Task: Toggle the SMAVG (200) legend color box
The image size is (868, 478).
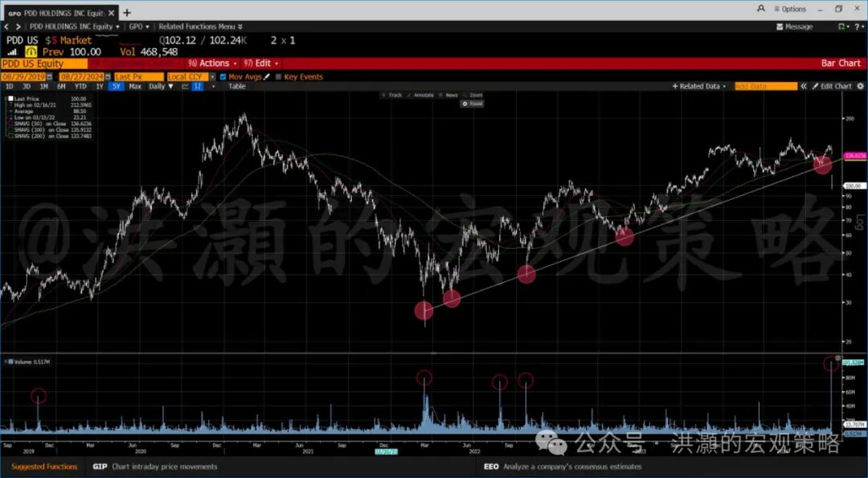Action: 10,136
